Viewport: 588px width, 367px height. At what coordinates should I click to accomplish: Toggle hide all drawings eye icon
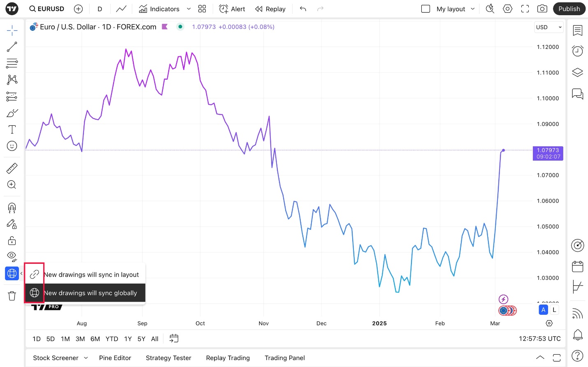pos(12,257)
